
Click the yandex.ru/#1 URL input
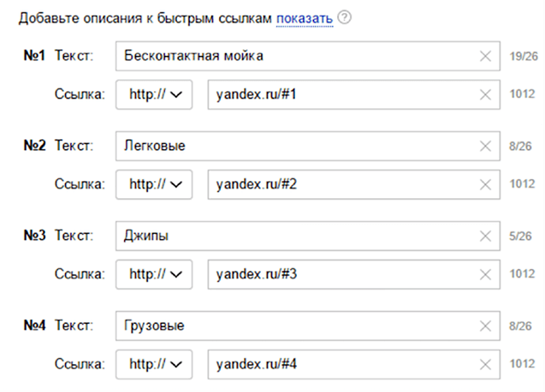[341, 95]
